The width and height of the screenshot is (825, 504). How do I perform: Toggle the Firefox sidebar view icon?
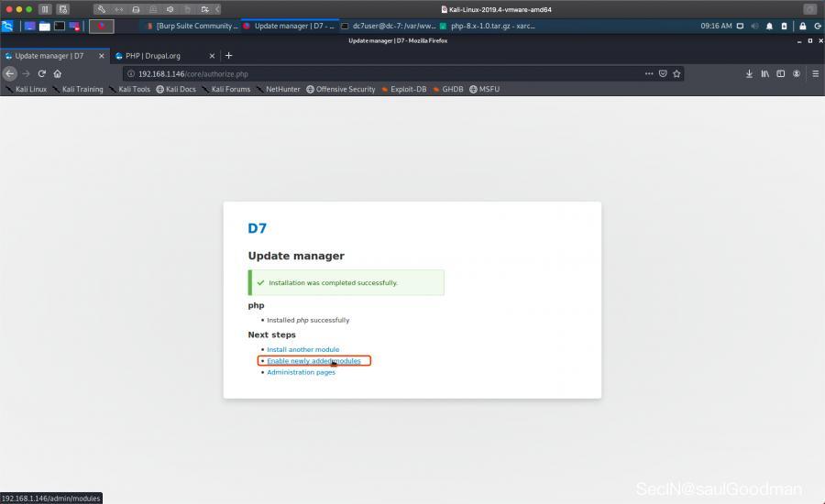(x=781, y=73)
